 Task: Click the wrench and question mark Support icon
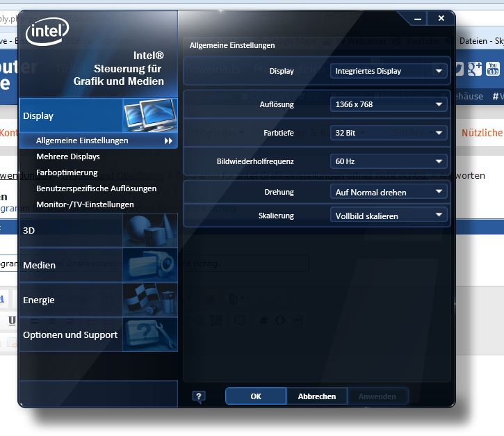tap(150, 334)
